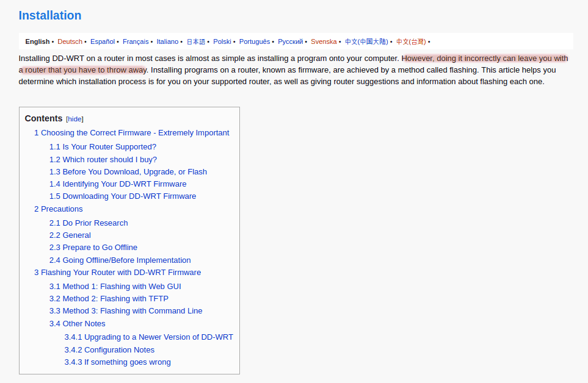Open Downloading Your DD-WRT Firmware section
This screenshot has height=383, width=588.
coord(123,196)
